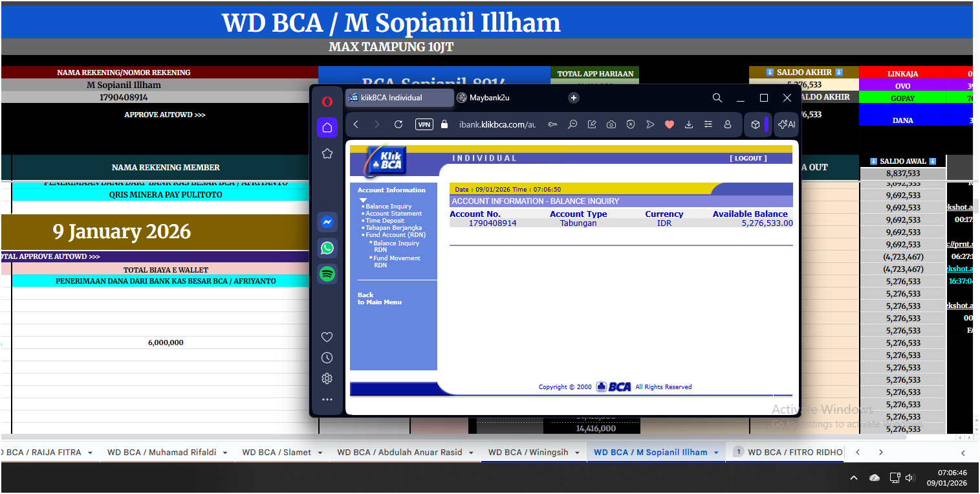Open Easy Setup sliders icon

point(708,124)
